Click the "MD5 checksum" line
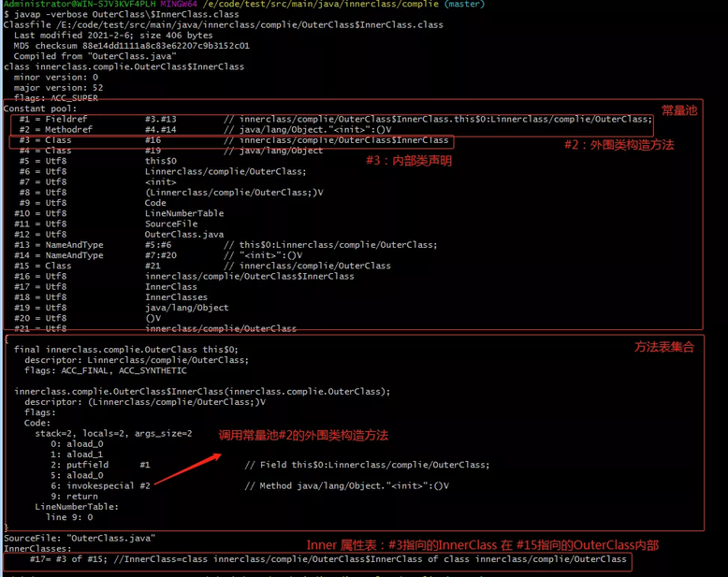This screenshot has height=577, width=728. (x=131, y=46)
